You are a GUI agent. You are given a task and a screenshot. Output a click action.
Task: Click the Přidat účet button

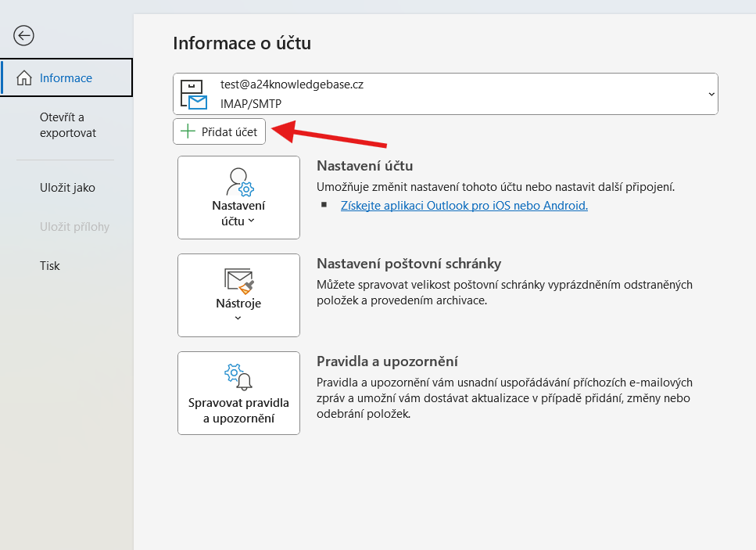(220, 131)
